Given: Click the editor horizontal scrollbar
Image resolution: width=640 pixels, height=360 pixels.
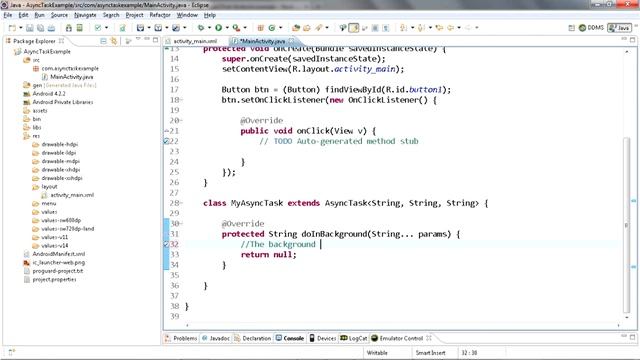Looking at the screenshot, I should pos(402,325).
